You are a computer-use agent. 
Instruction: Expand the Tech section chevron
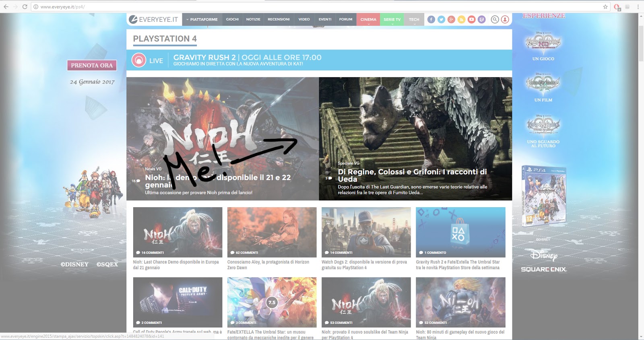coord(414,24)
